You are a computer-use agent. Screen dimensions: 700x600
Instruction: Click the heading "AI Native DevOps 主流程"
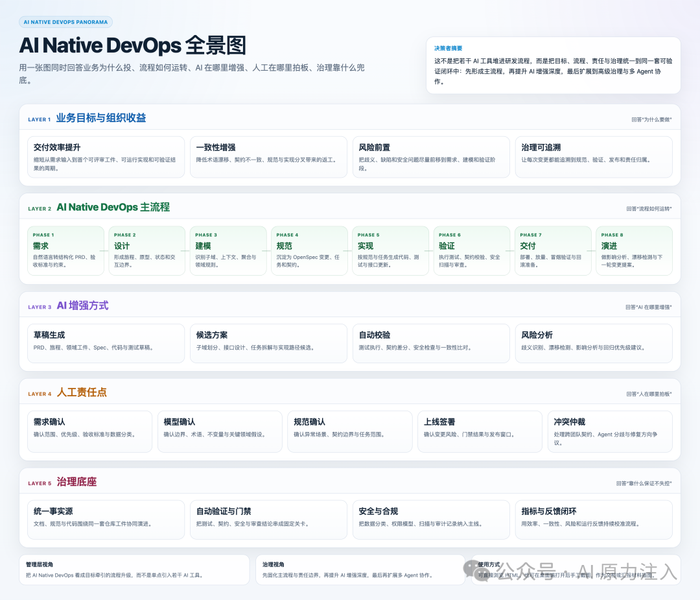coord(113,208)
